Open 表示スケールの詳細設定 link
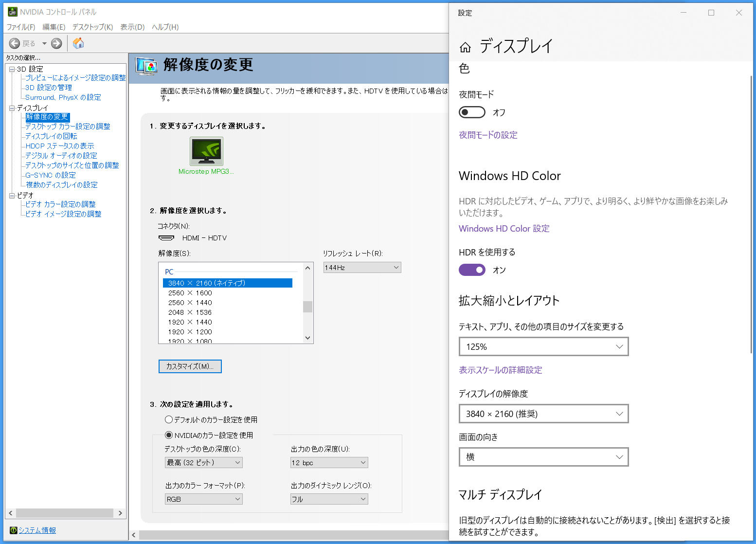This screenshot has width=756, height=544. [501, 370]
